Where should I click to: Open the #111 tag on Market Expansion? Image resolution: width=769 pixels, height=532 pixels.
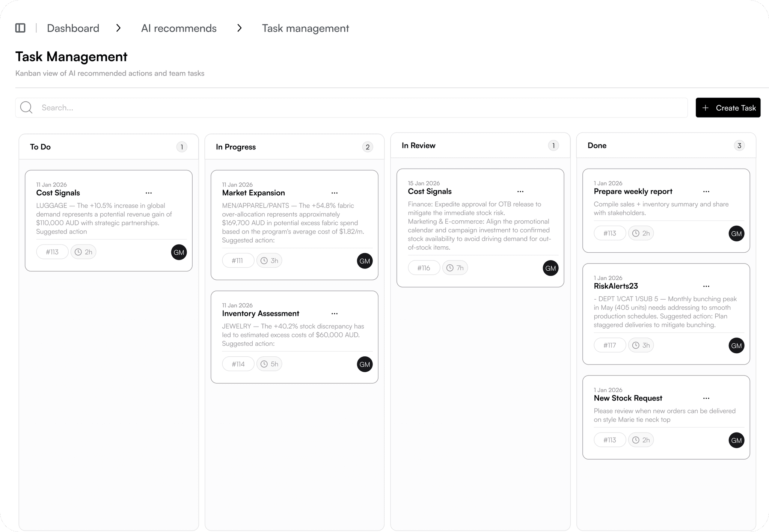238,261
